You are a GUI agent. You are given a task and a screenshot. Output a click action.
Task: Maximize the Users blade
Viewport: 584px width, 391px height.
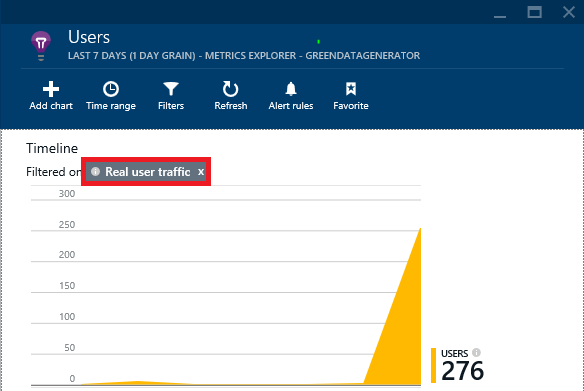click(x=534, y=13)
